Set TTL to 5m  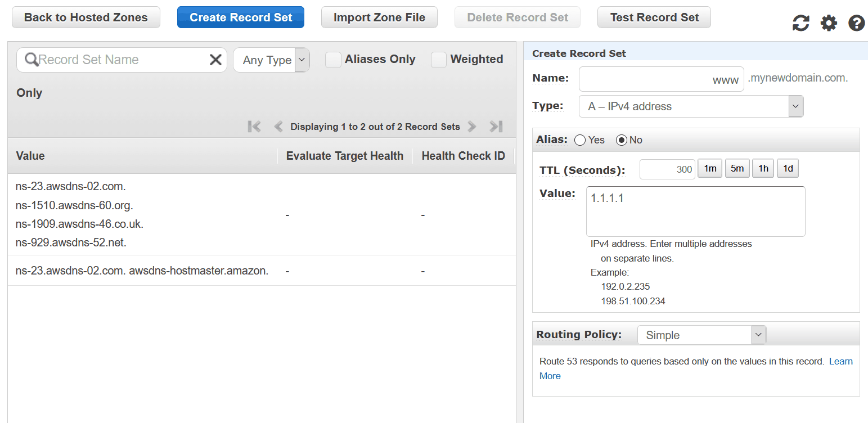(737, 169)
